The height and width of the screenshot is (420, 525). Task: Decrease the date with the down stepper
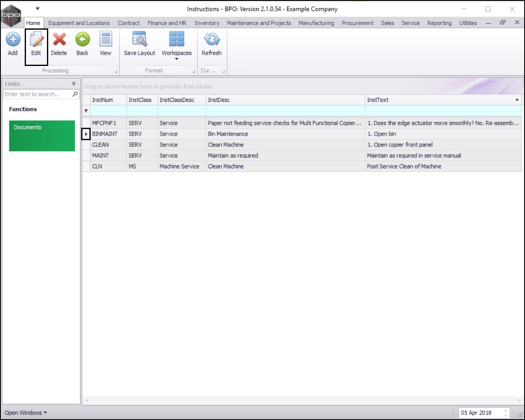pyautogui.click(x=506, y=415)
